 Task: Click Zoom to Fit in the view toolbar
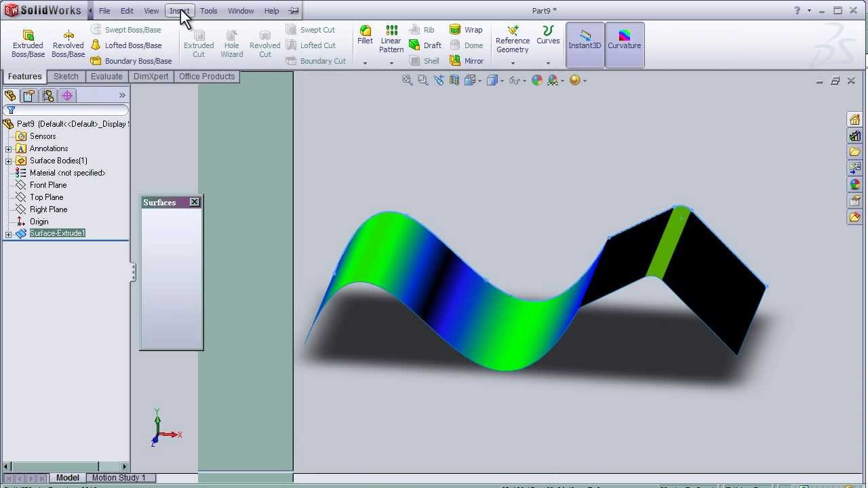pyautogui.click(x=407, y=80)
